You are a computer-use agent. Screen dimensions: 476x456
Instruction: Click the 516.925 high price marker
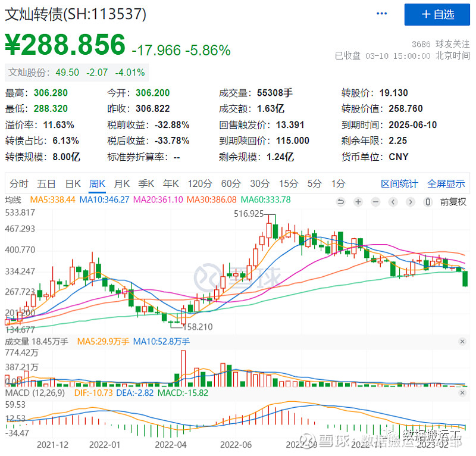(249, 214)
